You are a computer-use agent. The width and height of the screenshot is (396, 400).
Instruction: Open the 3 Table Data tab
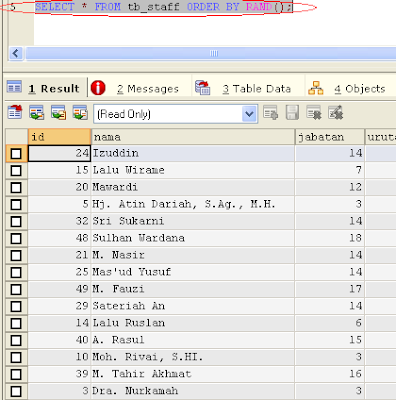tap(248, 88)
